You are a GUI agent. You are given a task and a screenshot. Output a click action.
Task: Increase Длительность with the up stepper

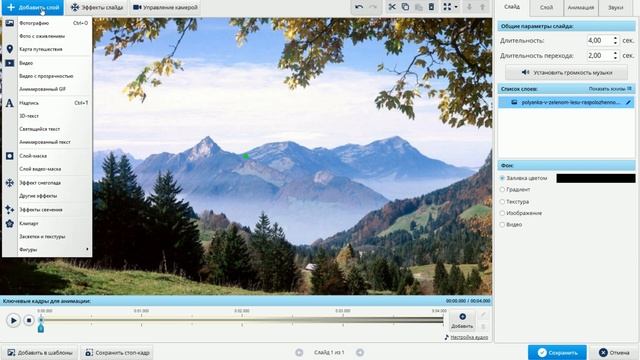pyautogui.click(x=615, y=38)
